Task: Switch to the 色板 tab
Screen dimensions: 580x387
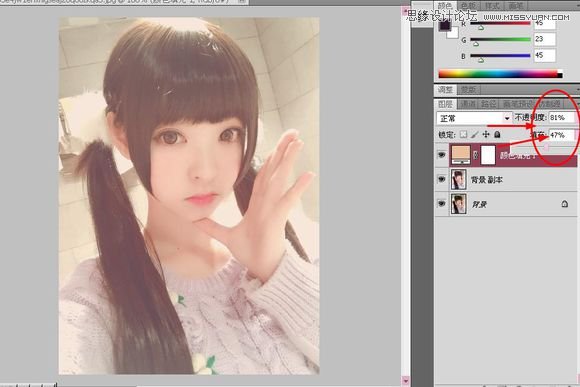Action: click(468, 6)
